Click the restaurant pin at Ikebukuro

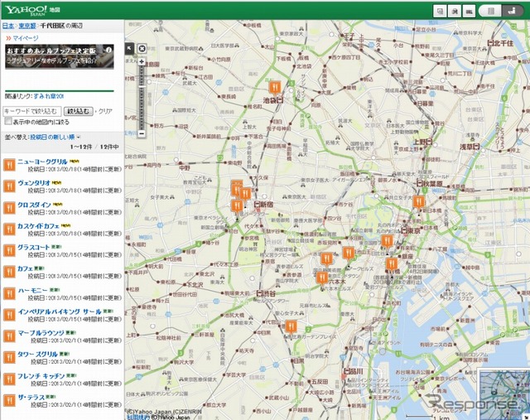[275, 87]
